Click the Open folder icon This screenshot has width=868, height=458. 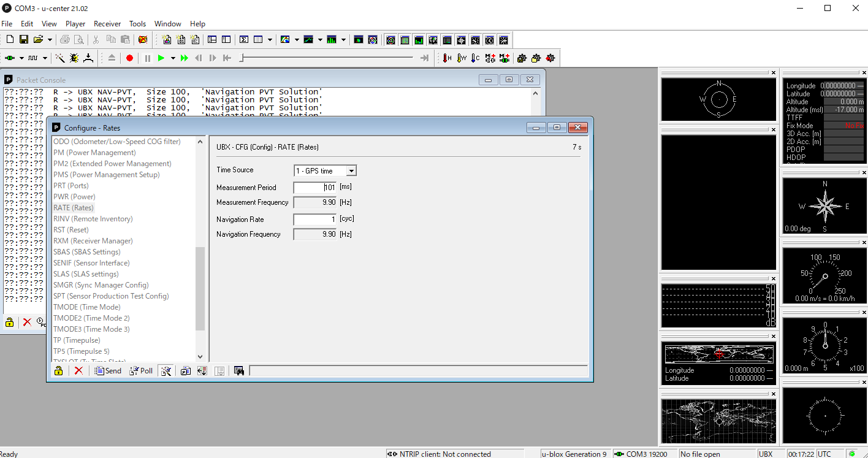point(38,39)
